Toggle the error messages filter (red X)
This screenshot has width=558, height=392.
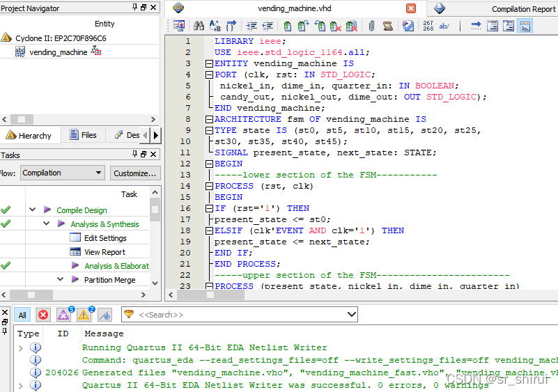(x=43, y=315)
